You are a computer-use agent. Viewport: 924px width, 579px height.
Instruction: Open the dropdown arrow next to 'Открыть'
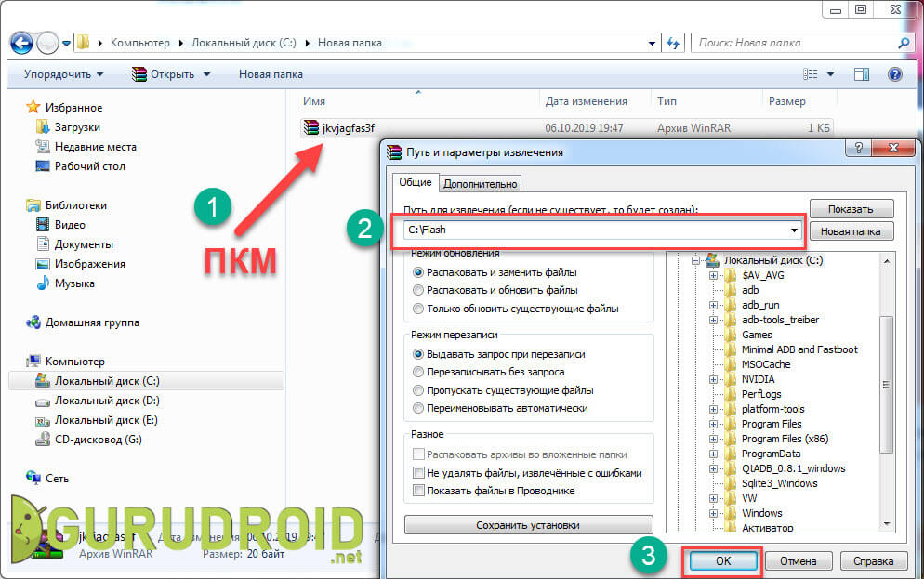tap(206, 74)
